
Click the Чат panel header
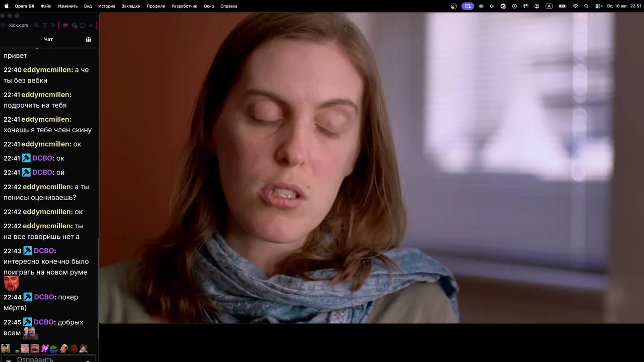tap(48, 39)
